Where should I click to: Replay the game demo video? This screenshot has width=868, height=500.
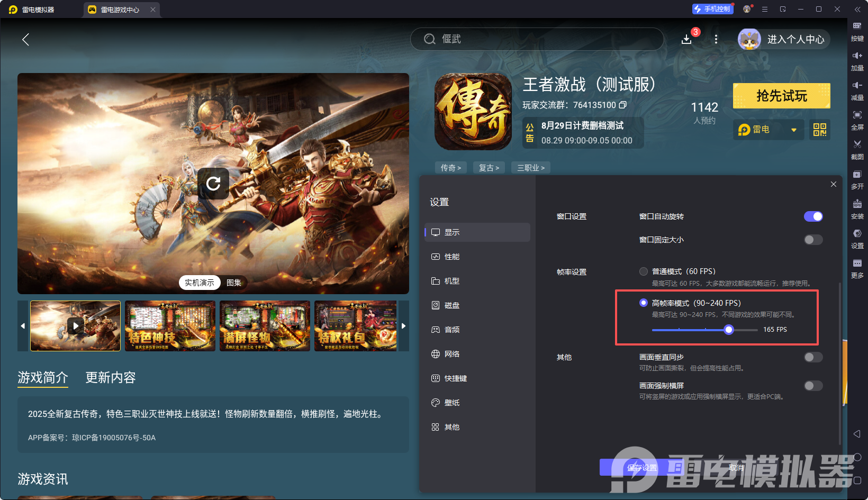213,184
